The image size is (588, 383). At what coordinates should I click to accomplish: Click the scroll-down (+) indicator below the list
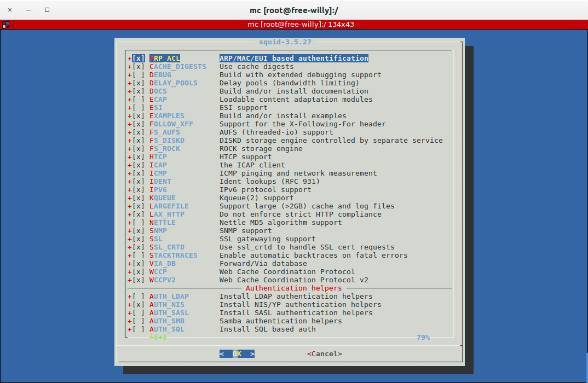pyautogui.click(x=159, y=338)
